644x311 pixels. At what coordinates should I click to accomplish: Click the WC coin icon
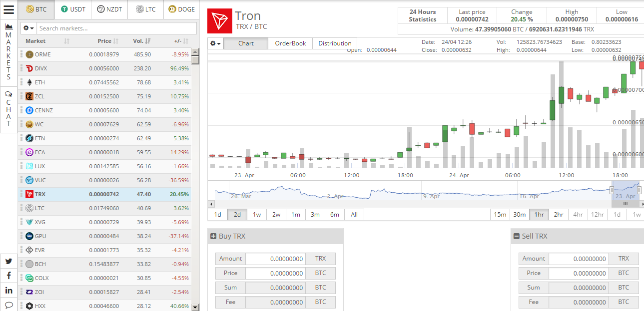(x=29, y=124)
